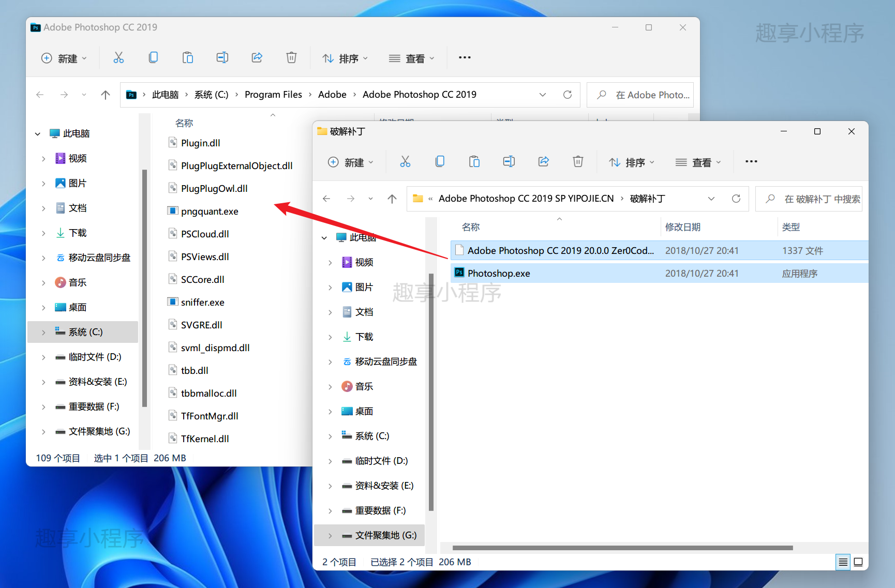Viewport: 895px width, 588px height.
Task: Click Cut icon in Adobe Photoshop CC 2019 window
Action: click(x=118, y=58)
